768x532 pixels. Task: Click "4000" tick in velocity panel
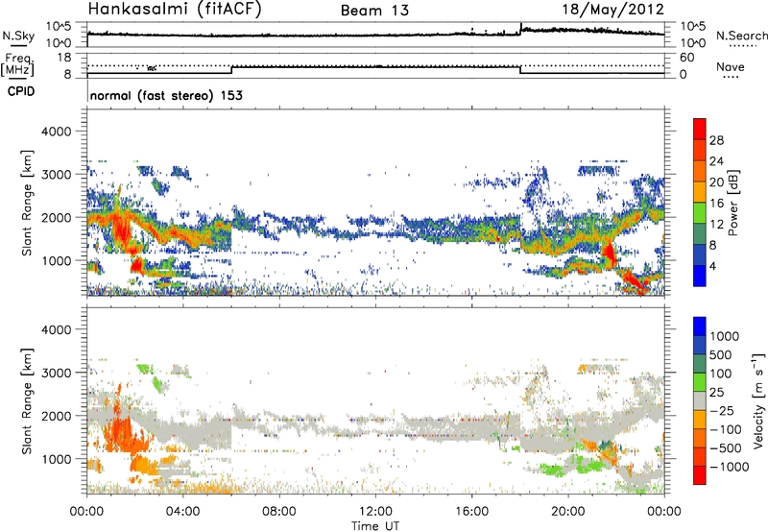(56, 329)
